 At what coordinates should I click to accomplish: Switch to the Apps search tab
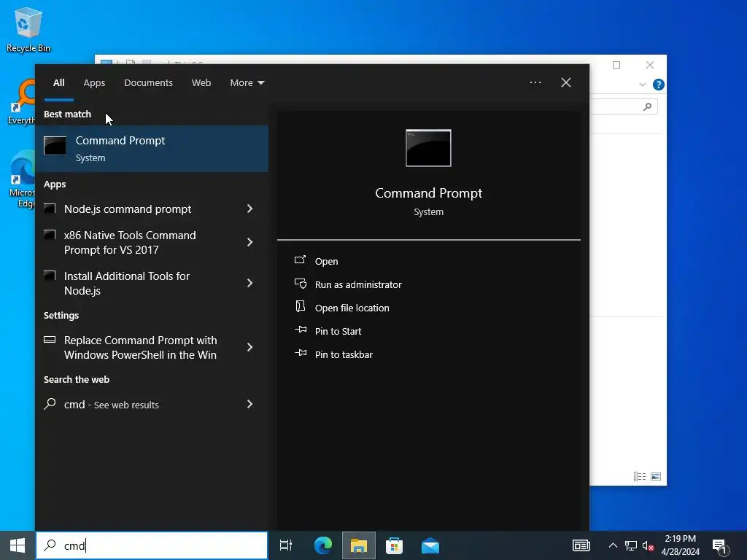point(94,83)
